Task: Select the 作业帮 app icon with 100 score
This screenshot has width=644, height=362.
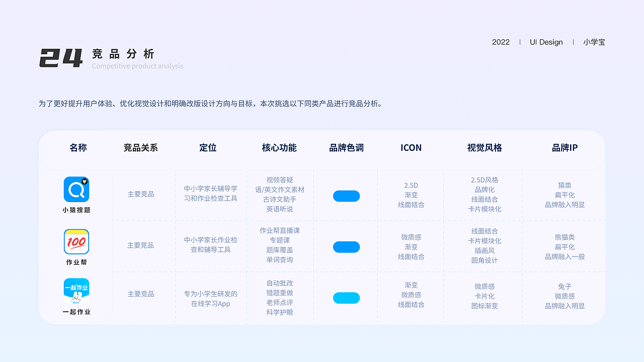Action: [x=76, y=241]
